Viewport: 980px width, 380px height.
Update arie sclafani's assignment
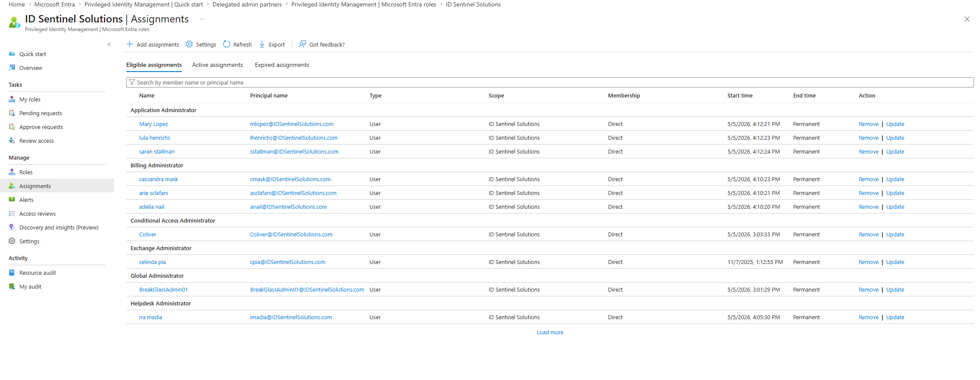[x=895, y=193]
